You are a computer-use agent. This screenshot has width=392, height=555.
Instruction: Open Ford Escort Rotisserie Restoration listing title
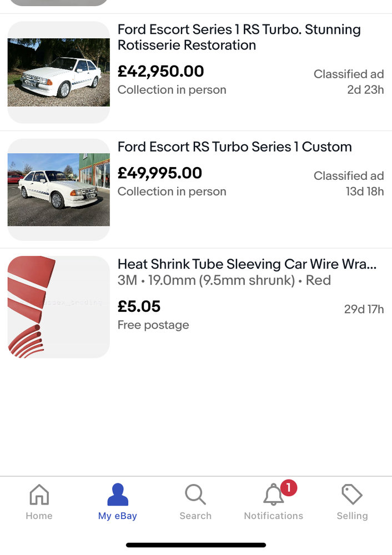click(239, 37)
